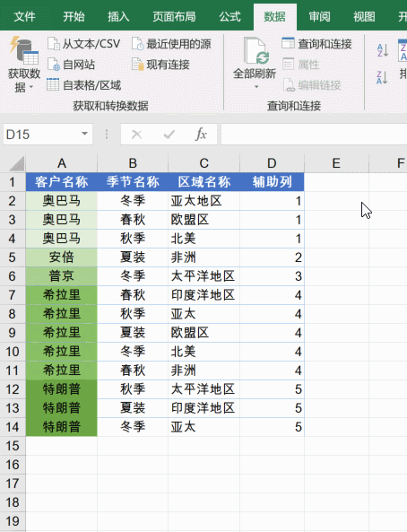Click into the formula bar input

314,135
